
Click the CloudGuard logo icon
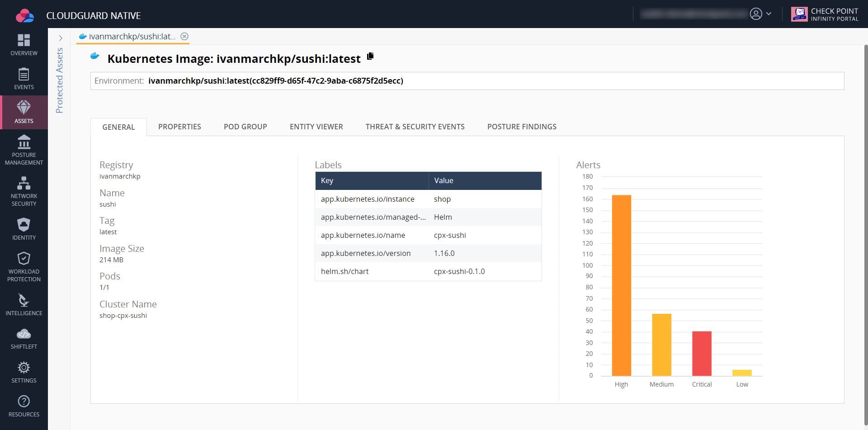coord(25,15)
